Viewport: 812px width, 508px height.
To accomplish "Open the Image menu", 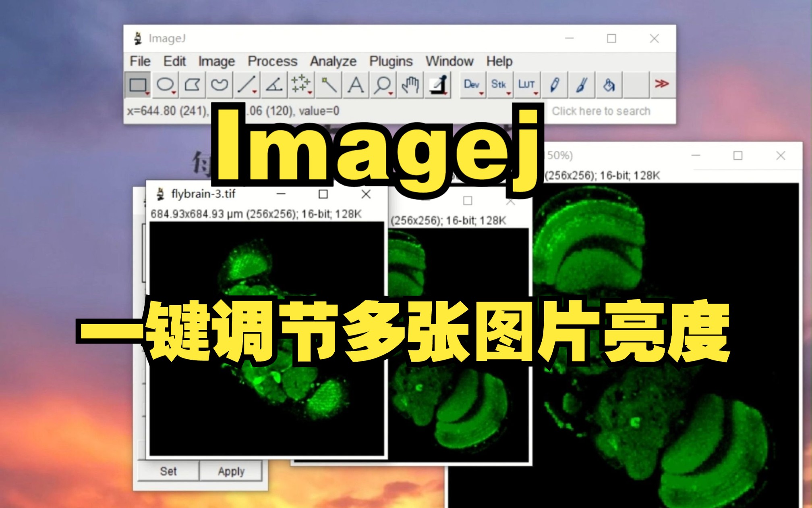I will coord(216,61).
